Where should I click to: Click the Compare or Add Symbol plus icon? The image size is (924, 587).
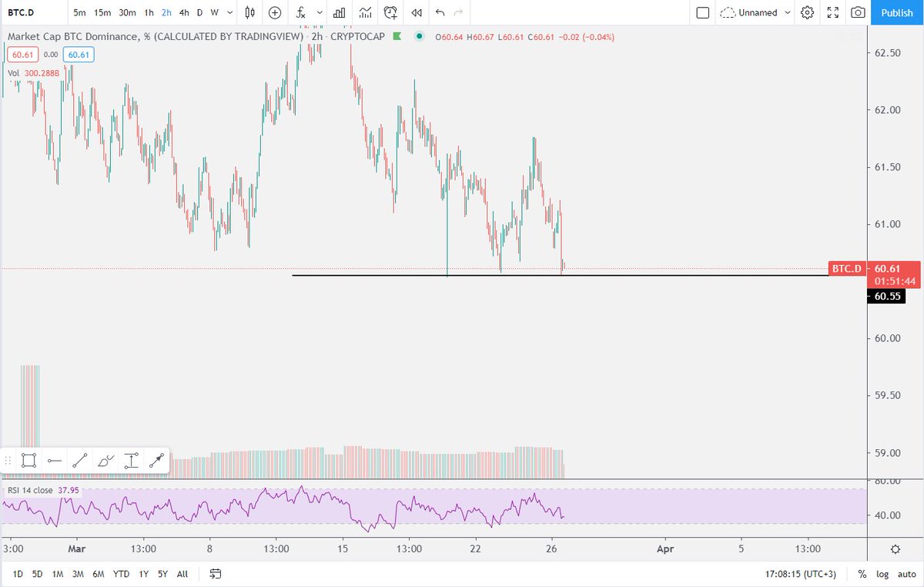(x=275, y=12)
